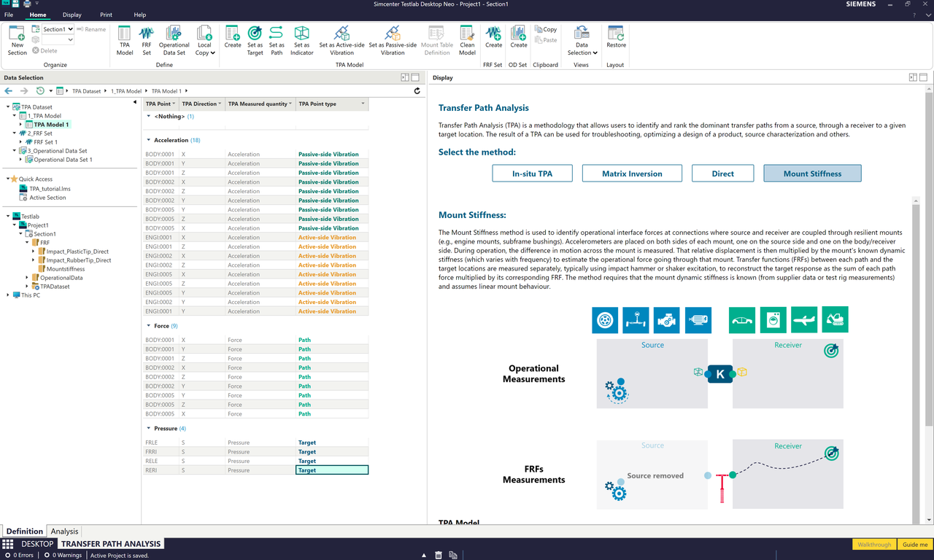This screenshot has width=934, height=560.
Task: Open the Local Copy dropdown arrow
Action: [212, 53]
